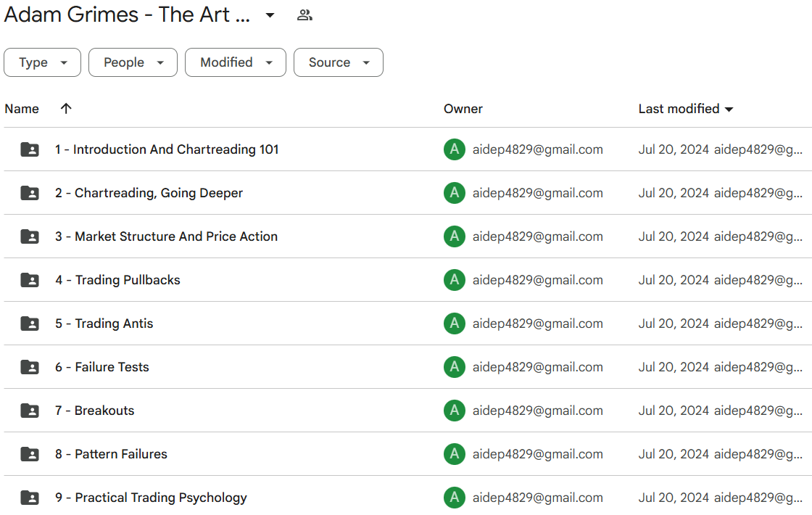
Task: Open the Source filter dropdown
Action: tap(339, 62)
